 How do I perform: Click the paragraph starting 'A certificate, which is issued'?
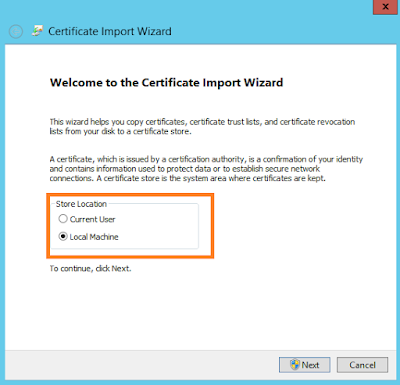pyautogui.click(x=206, y=168)
